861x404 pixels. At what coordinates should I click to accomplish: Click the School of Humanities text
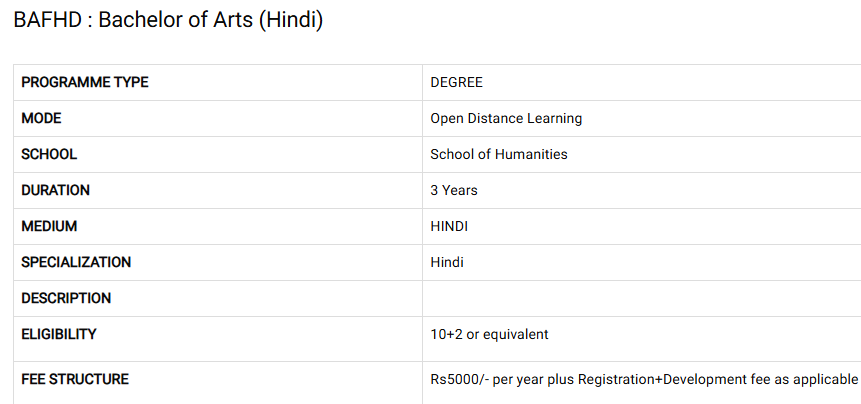pyautogui.click(x=498, y=154)
